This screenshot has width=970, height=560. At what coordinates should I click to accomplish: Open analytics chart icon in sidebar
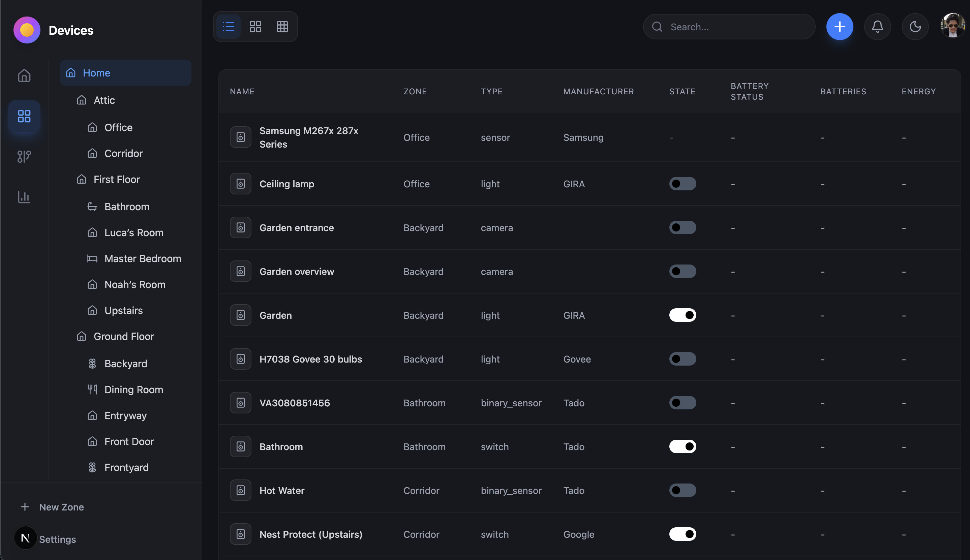tap(24, 197)
